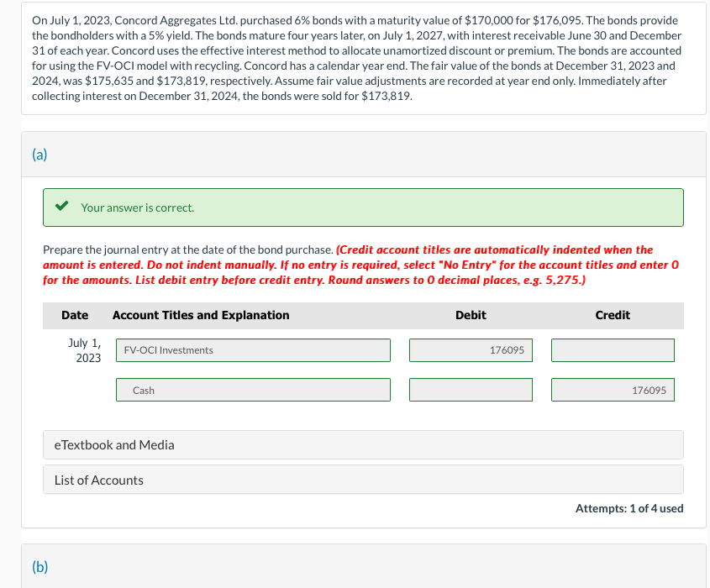Click the green checkmark correct-answer icon
Image resolution: width=710 pixels, height=588 pixels.
[62, 207]
